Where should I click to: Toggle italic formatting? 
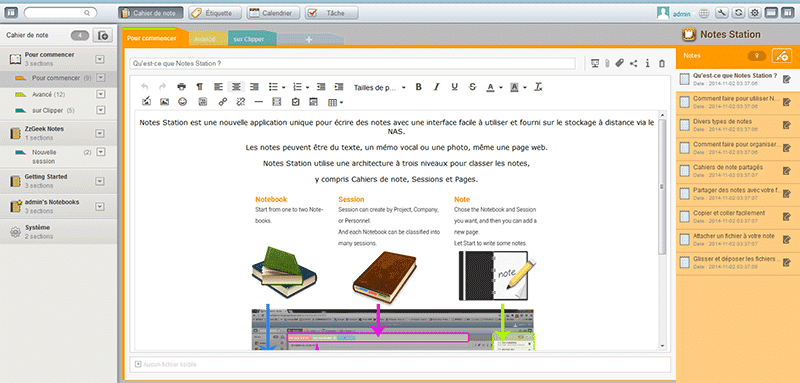(x=436, y=87)
